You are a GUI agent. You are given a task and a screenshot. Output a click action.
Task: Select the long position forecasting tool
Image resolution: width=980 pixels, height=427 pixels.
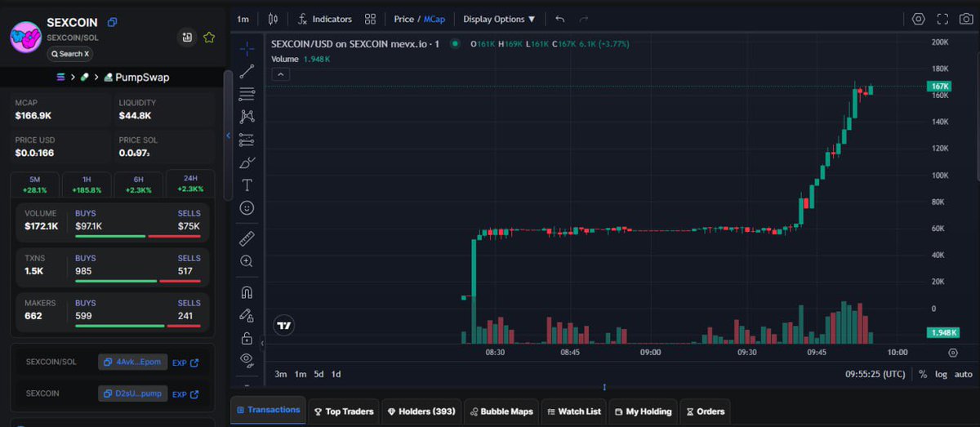click(x=247, y=140)
